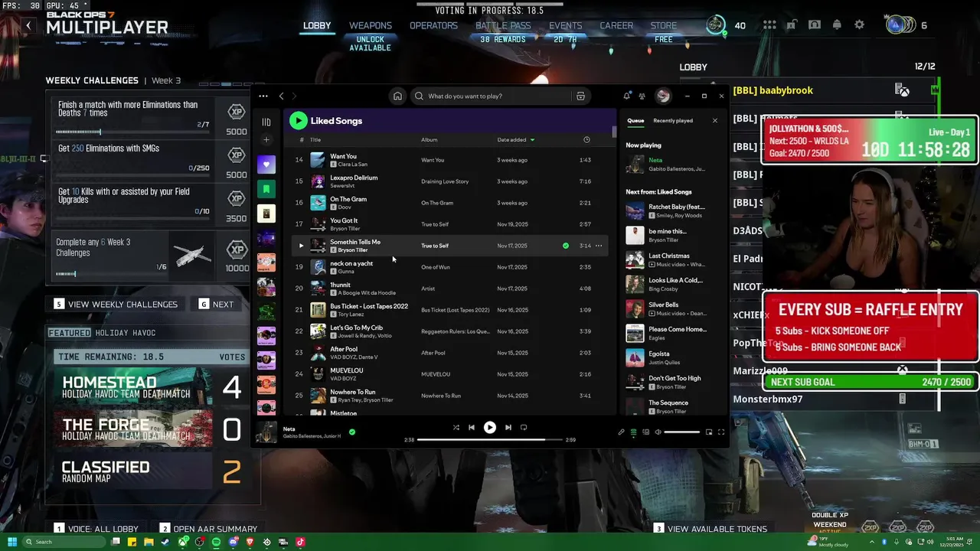Skip to next track in Spotify

pos(508,427)
